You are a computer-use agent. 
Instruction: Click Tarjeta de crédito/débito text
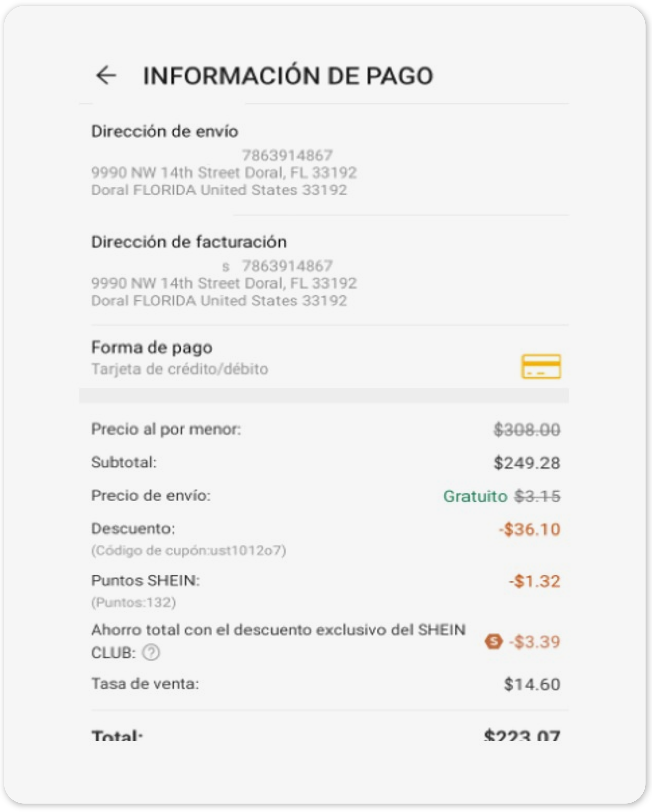(180, 369)
